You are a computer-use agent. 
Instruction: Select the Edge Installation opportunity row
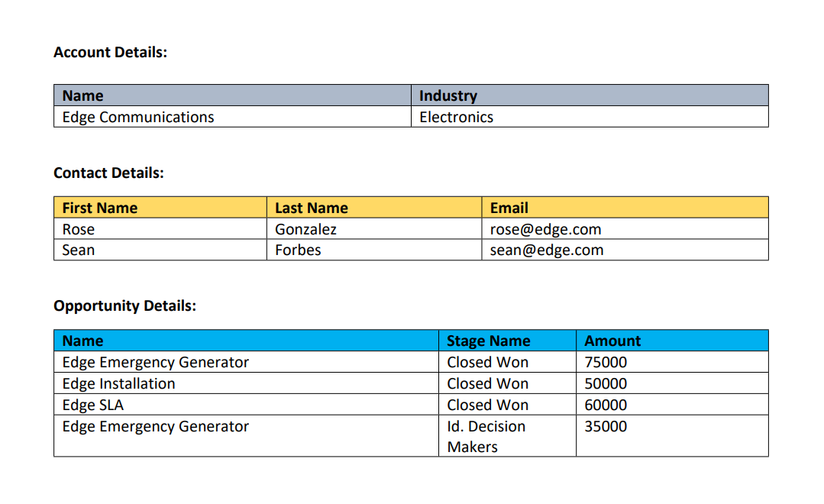pyautogui.click(x=411, y=383)
